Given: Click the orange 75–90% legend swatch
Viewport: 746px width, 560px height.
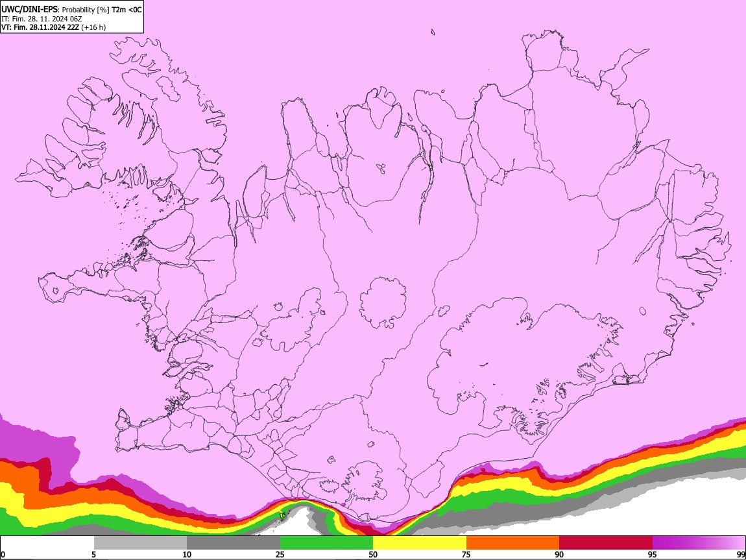Looking at the screenshot, I should click(512, 542).
